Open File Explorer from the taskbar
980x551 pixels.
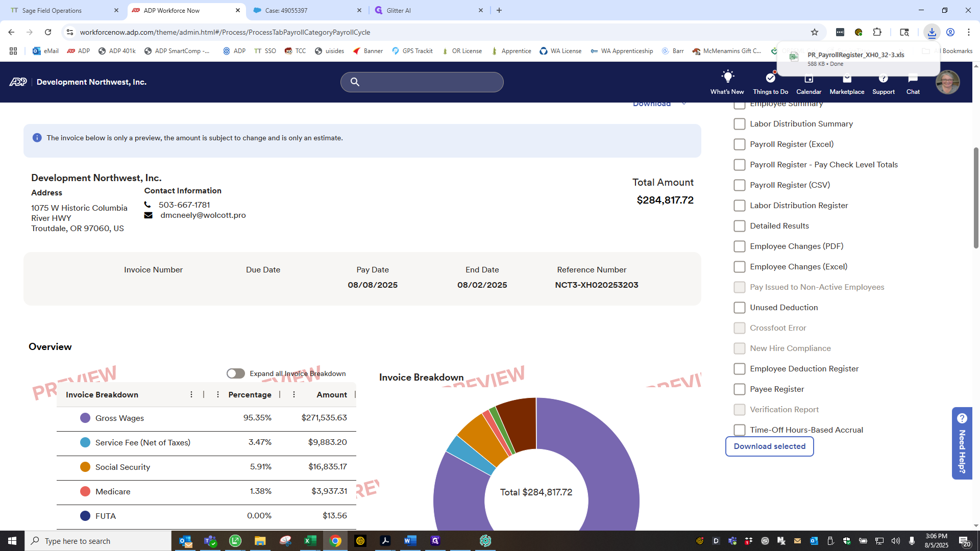coord(260,541)
